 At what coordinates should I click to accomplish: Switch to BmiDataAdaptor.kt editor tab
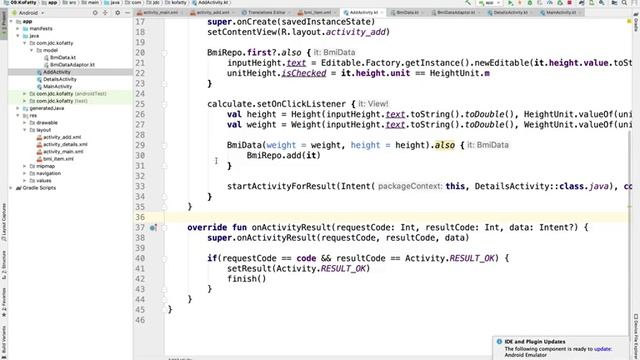coord(456,13)
